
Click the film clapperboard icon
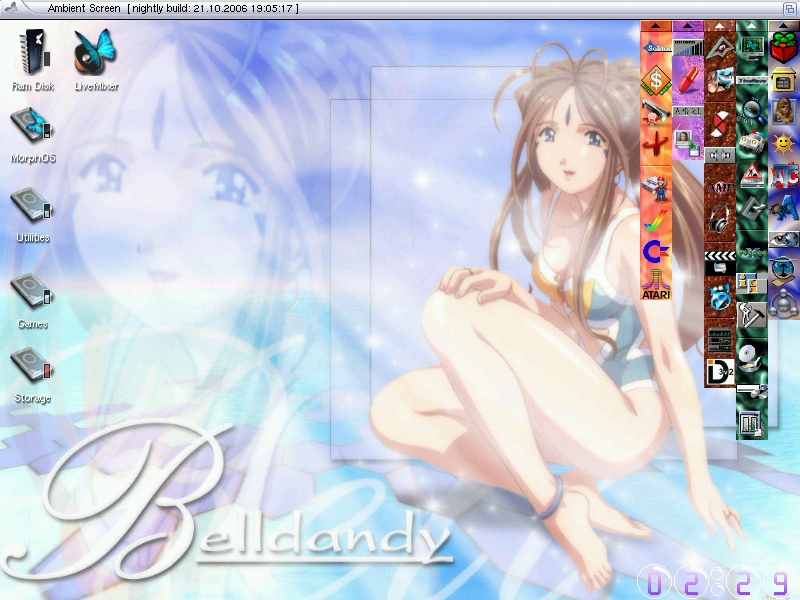720,262
